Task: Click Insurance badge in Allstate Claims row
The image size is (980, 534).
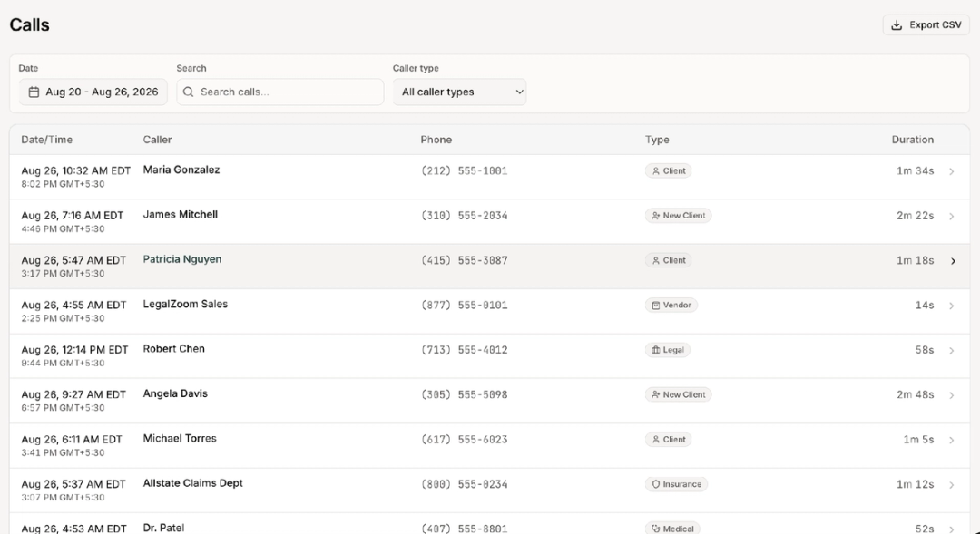Action: click(x=676, y=484)
